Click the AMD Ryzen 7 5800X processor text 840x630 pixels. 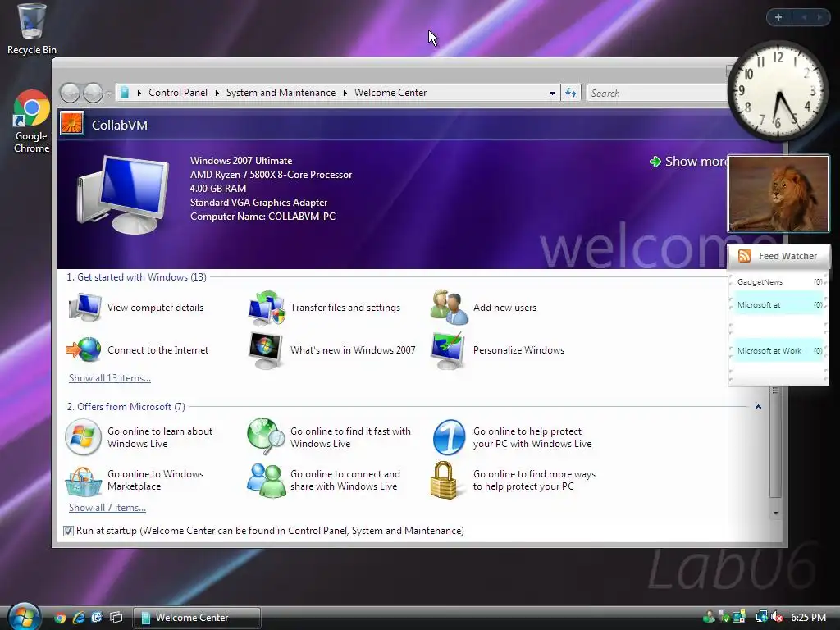(x=271, y=175)
